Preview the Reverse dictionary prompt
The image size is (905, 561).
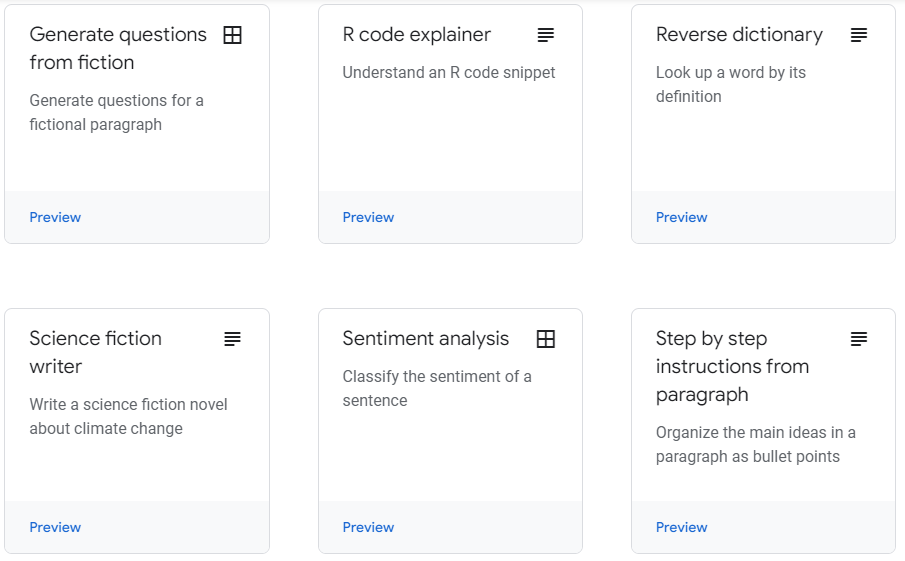[x=682, y=218]
